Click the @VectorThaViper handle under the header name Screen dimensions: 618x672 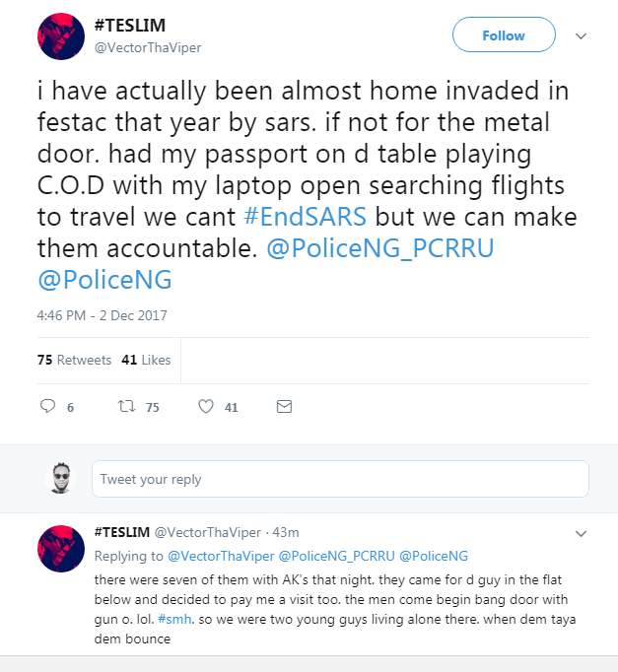(x=148, y=47)
